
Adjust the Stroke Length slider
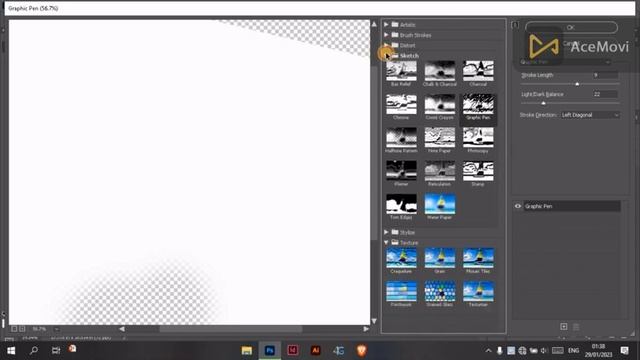click(577, 84)
